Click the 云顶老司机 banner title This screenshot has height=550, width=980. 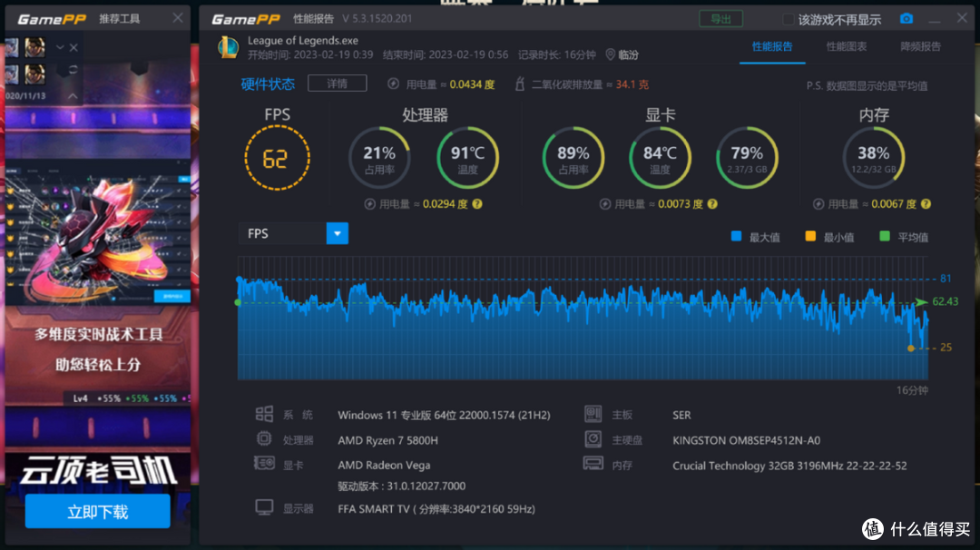[98, 470]
